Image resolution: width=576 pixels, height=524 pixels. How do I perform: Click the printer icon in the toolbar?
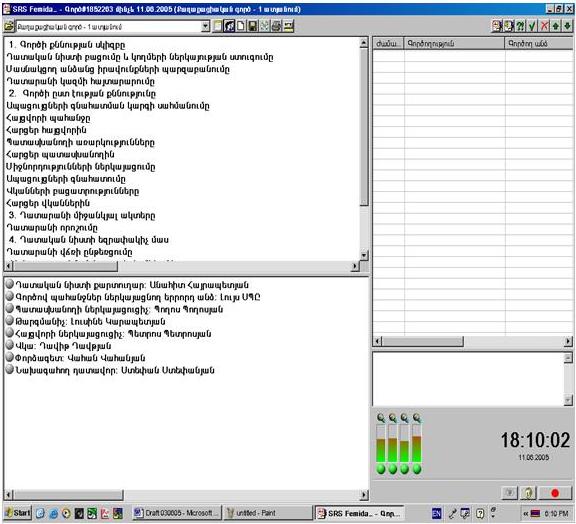pyautogui.click(x=276, y=26)
